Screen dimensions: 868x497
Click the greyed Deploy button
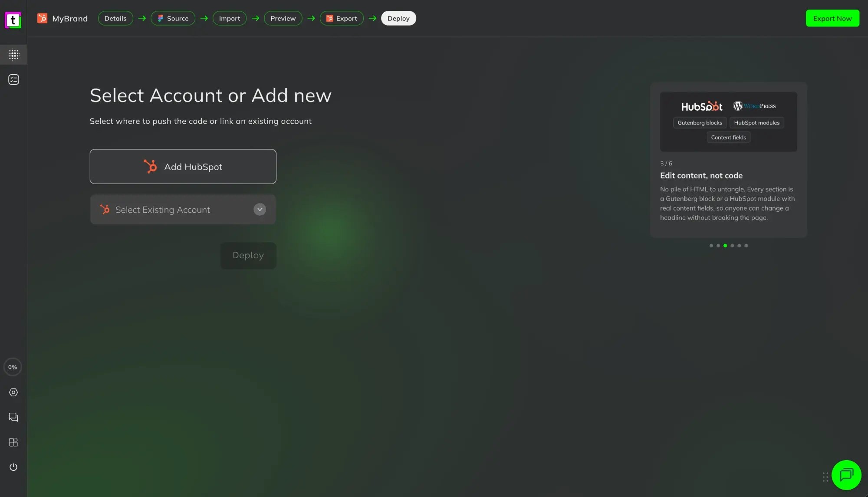click(x=248, y=256)
